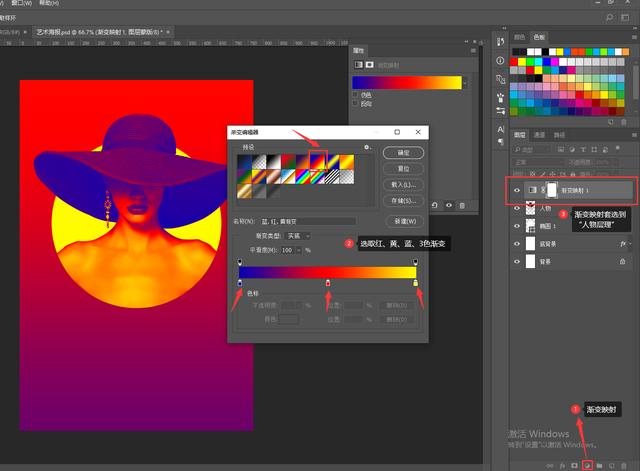Open layer filter kind dropdown

click(532, 150)
